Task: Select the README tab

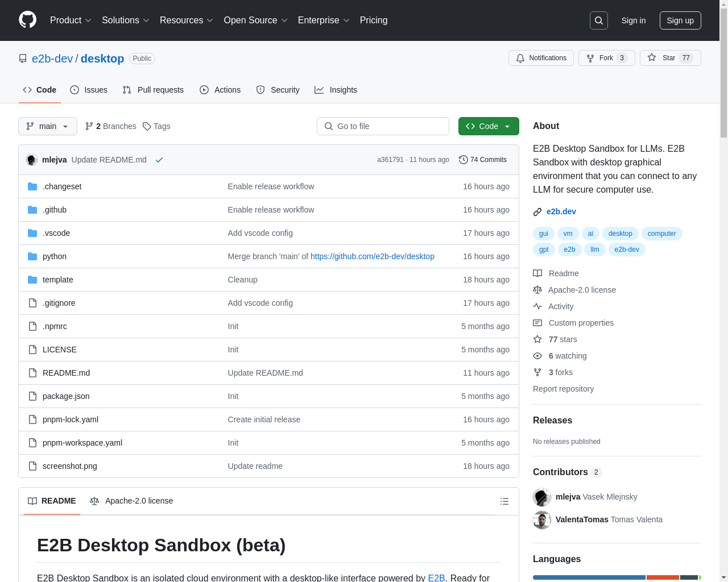Action: coord(52,501)
